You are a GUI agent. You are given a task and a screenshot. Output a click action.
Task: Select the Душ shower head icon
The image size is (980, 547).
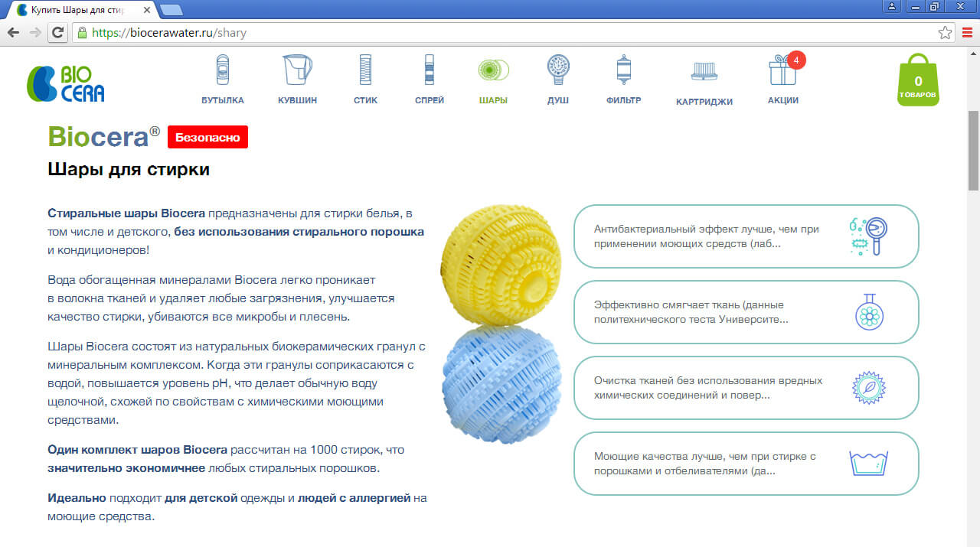point(557,70)
